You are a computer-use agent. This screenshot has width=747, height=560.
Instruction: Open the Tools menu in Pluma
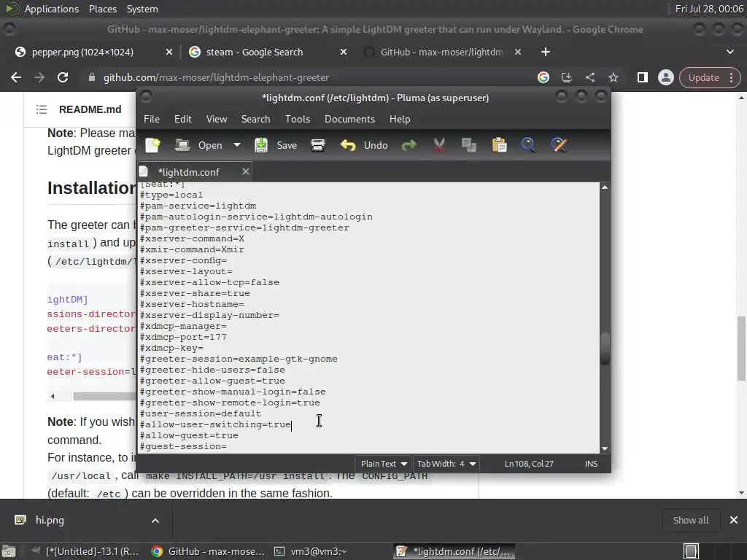click(x=298, y=119)
